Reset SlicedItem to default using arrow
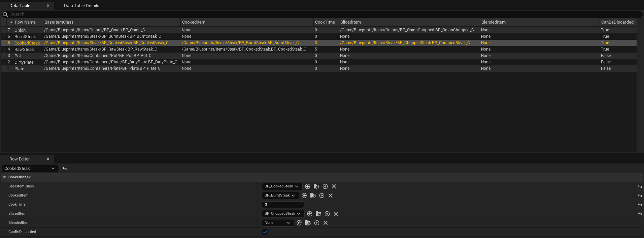644x238 pixels. click(x=640, y=214)
